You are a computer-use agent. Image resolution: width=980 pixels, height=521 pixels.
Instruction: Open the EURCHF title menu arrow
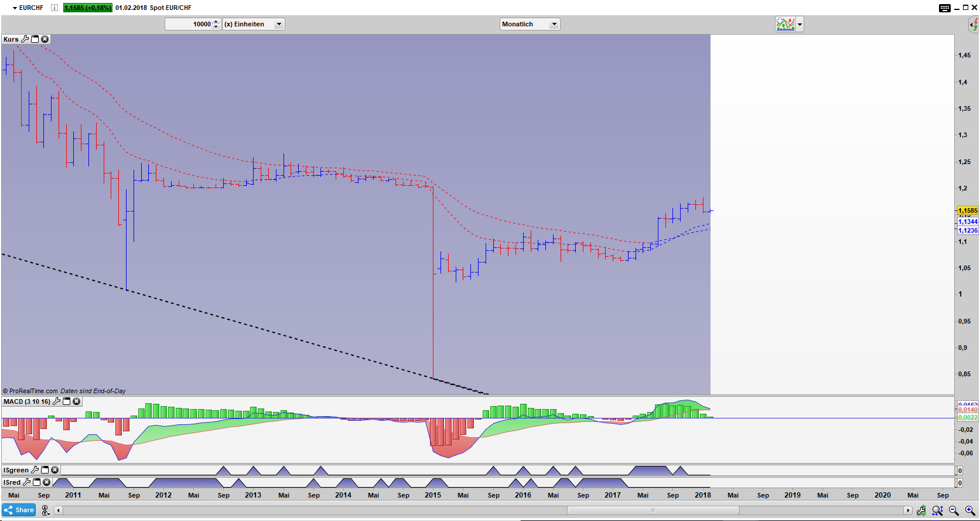[x=15, y=8]
